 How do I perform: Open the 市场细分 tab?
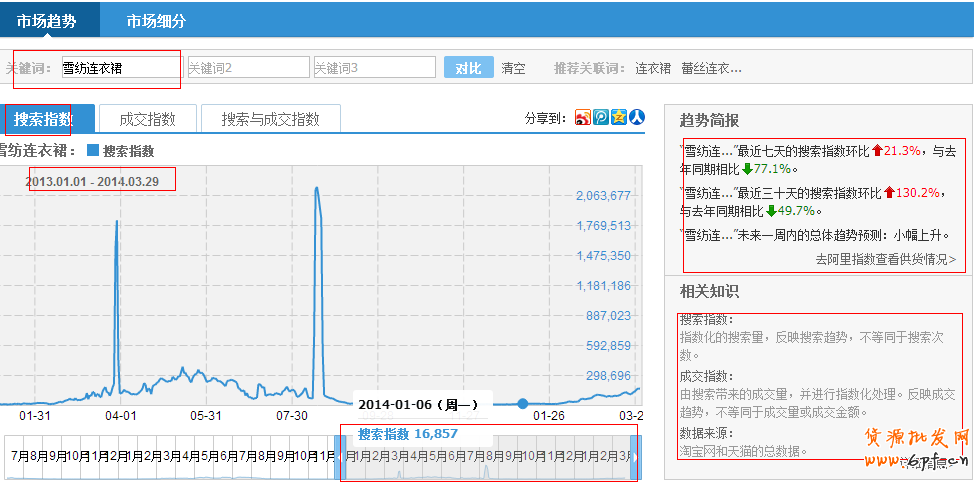coord(156,21)
